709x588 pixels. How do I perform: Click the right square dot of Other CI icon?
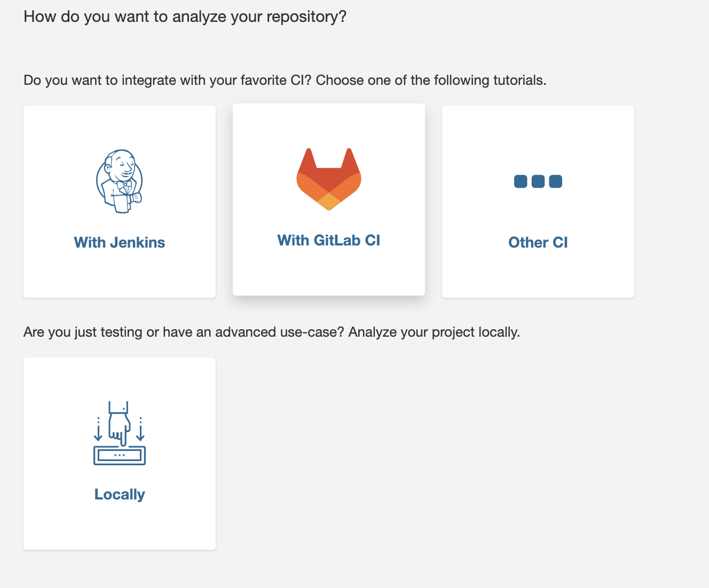click(556, 181)
